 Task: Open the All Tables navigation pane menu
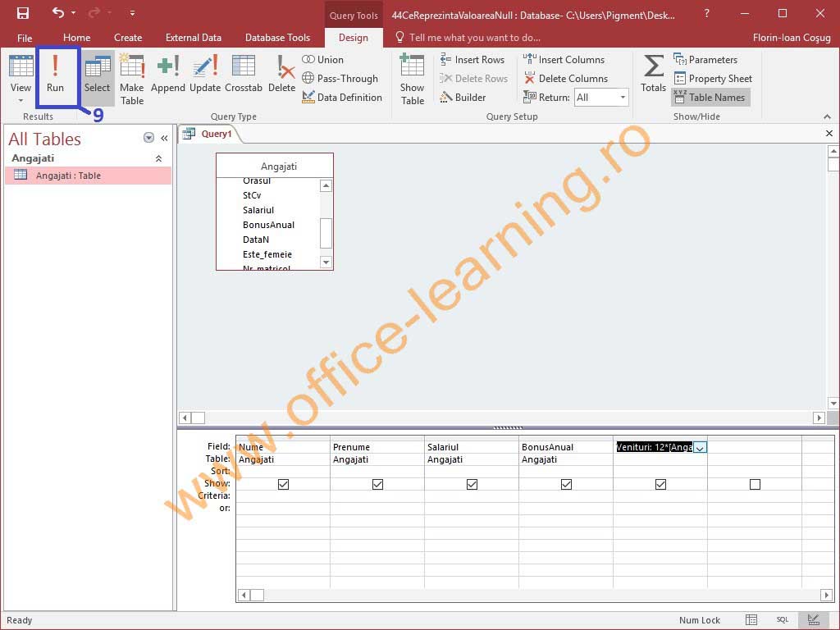tap(149, 138)
